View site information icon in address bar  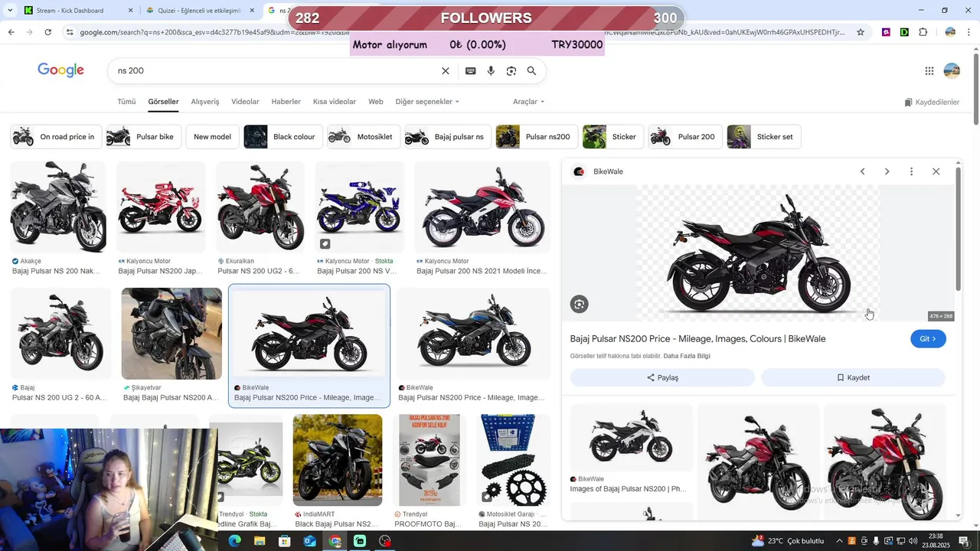[70, 32]
